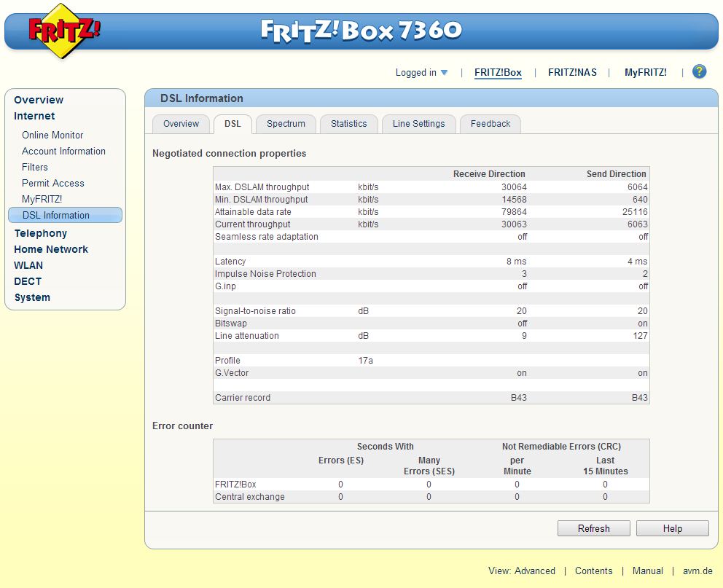
Task: Click the Help button
Action: coord(672,528)
